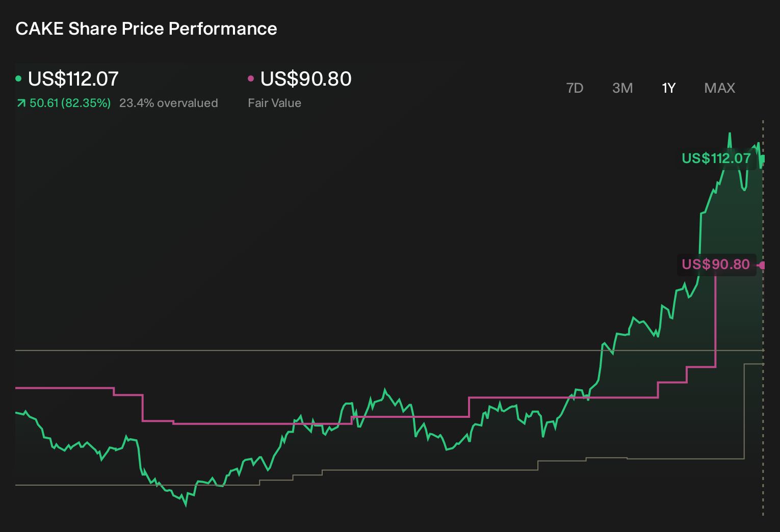
Task: Click the US$112.07 headline share price
Action: [x=73, y=79]
